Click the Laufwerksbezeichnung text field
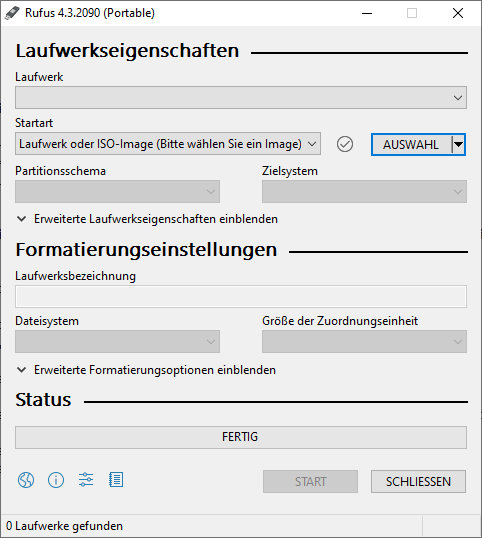 241,296
